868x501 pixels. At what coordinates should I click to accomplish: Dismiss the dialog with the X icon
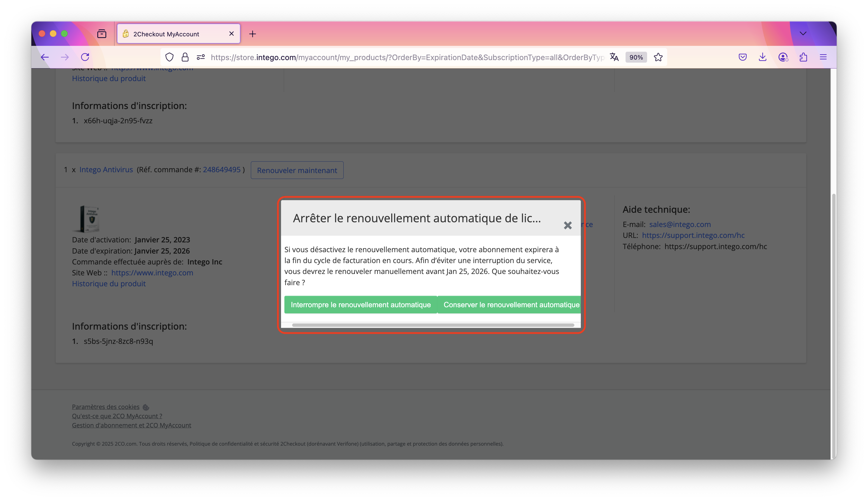pyautogui.click(x=568, y=225)
